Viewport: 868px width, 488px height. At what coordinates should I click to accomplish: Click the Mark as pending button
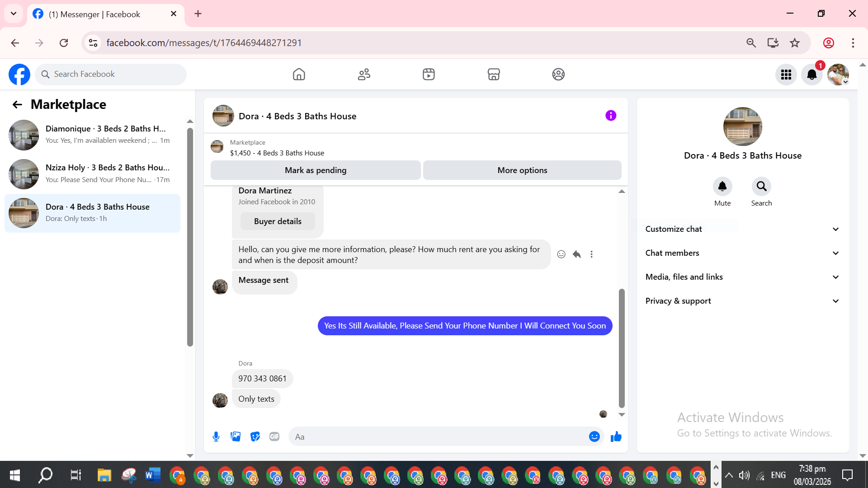click(x=316, y=170)
